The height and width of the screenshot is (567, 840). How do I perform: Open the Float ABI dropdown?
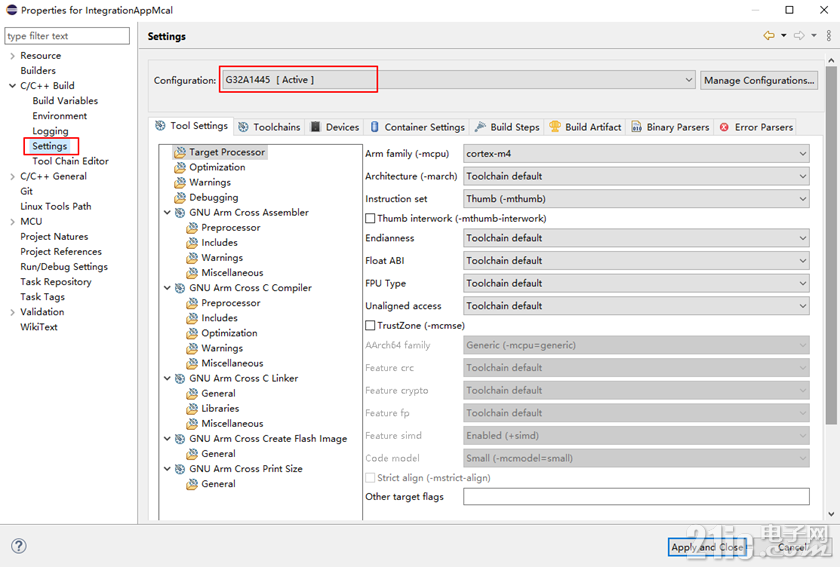click(636, 260)
